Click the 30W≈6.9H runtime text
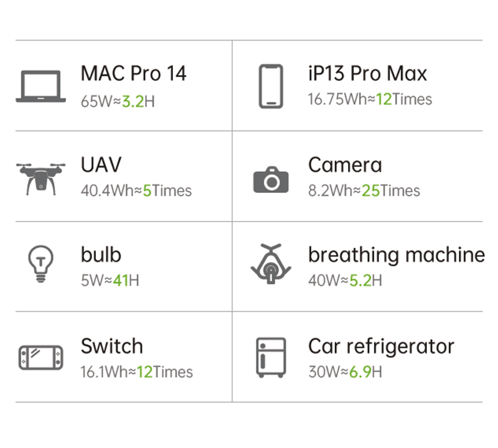The width and height of the screenshot is (498, 448). (345, 372)
